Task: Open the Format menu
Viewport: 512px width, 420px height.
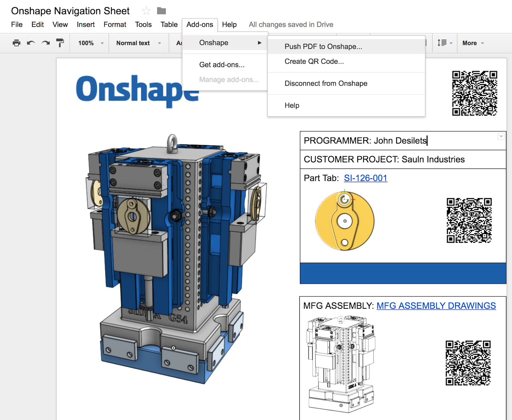Action: tap(115, 25)
